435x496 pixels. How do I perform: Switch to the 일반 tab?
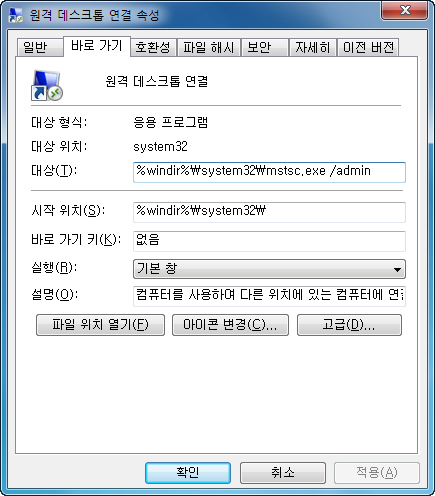40,47
